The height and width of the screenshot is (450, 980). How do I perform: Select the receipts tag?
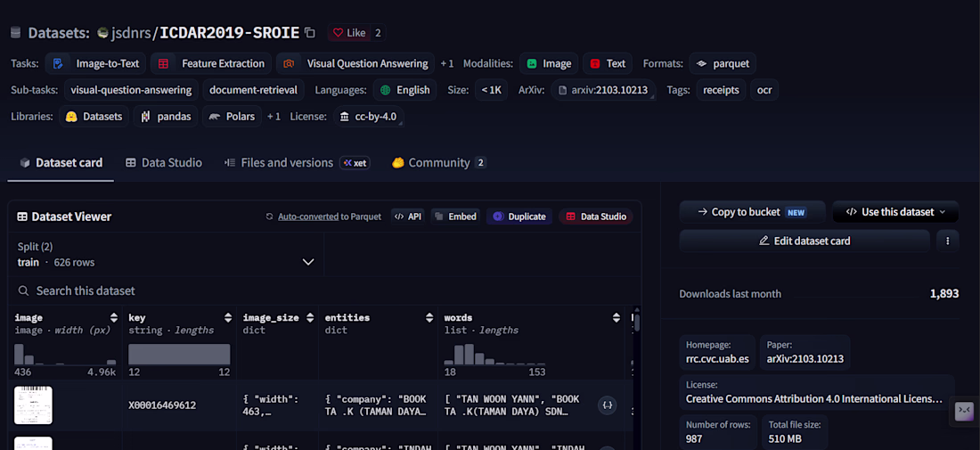(x=722, y=90)
